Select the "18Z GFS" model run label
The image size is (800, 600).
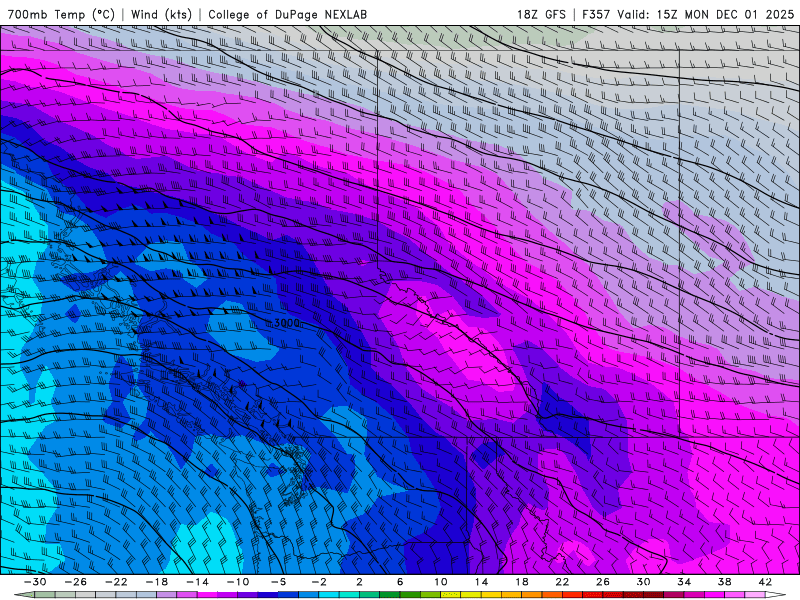pos(541,14)
